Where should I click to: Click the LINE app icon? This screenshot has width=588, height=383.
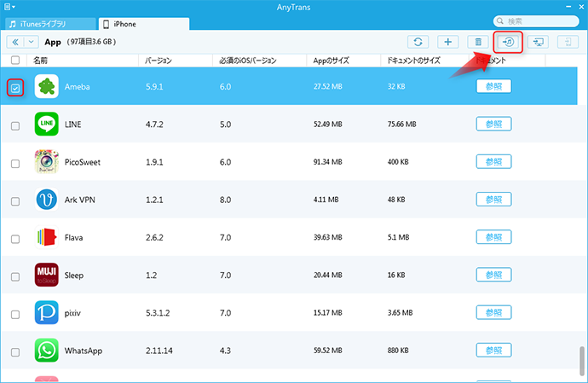(x=47, y=124)
